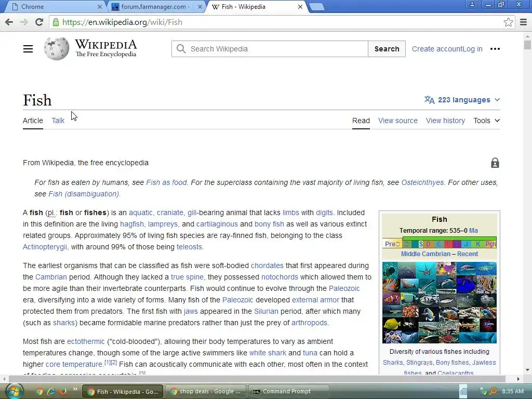Click the citation [1] superscript
Viewport: 532px width, 399px height.
(x=107, y=362)
